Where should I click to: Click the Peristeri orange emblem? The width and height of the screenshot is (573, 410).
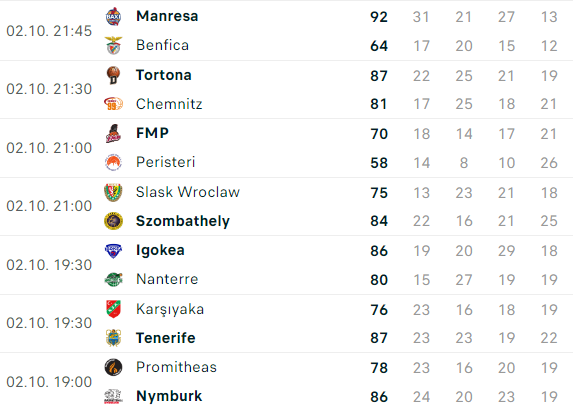point(113,163)
